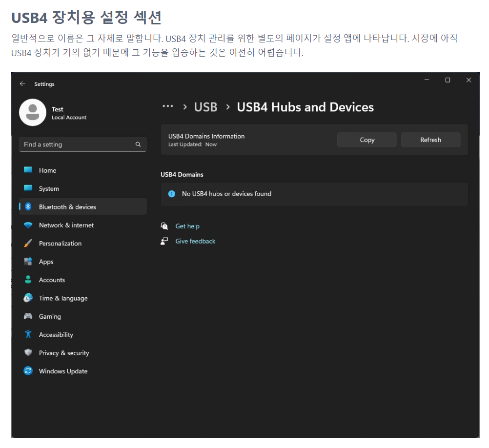This screenshot has height=448, width=489.
Task: Click the chevron after USB breadcrumb
Action: 228,107
